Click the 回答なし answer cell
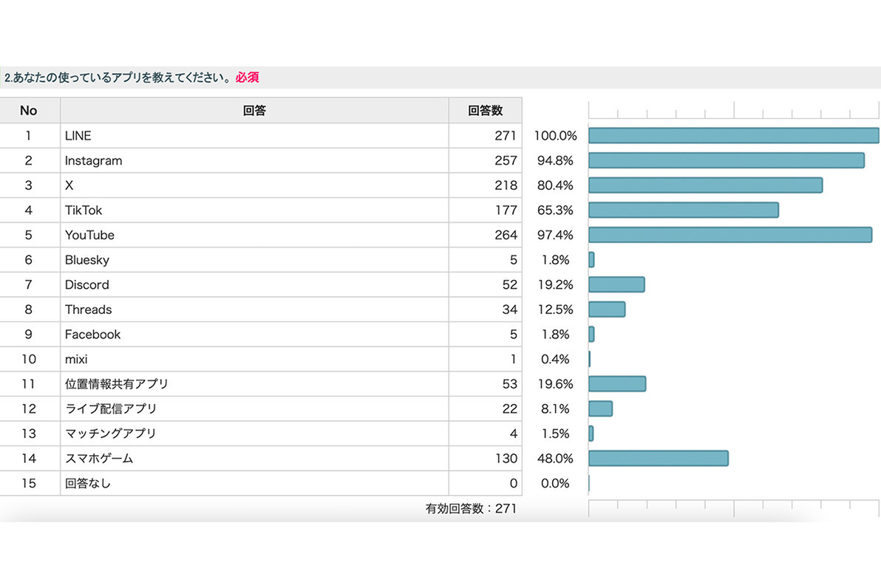The height and width of the screenshot is (588, 881). tap(87, 484)
